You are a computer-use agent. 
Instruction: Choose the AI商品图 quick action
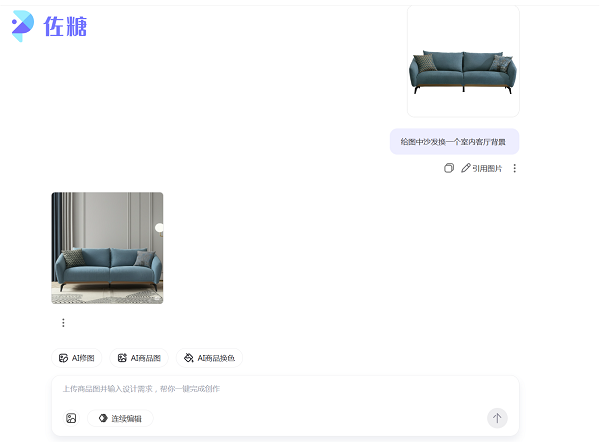(x=139, y=358)
